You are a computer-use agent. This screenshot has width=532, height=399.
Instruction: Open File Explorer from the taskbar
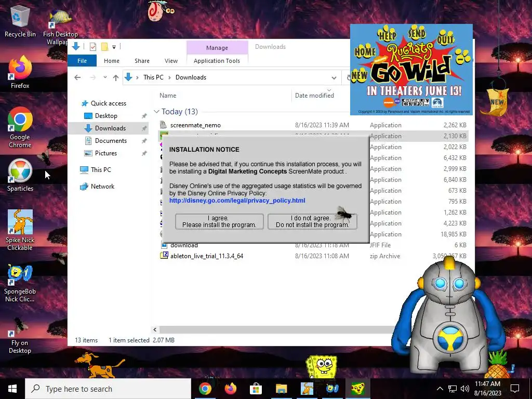(x=281, y=389)
